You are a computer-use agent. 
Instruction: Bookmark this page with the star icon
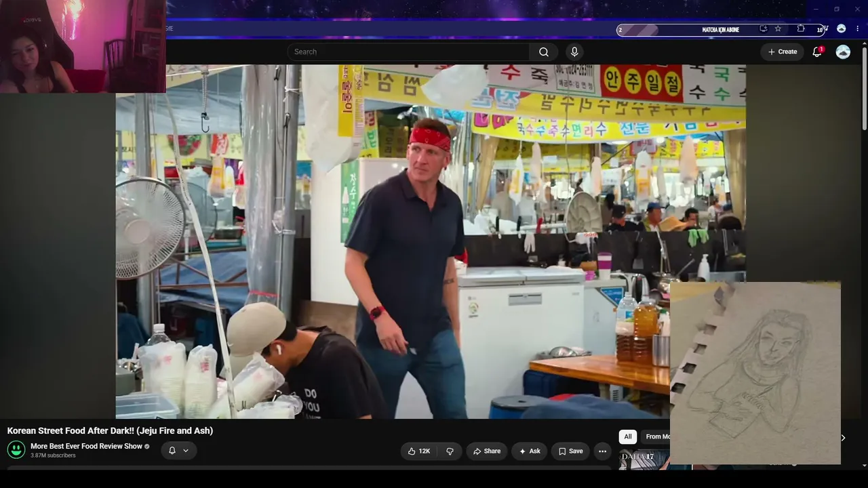(778, 29)
